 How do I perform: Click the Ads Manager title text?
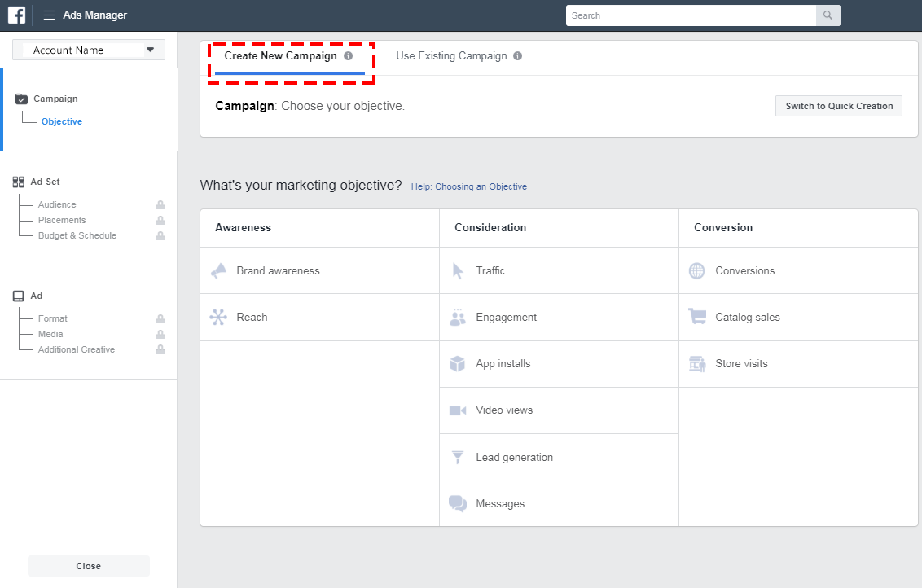click(94, 15)
